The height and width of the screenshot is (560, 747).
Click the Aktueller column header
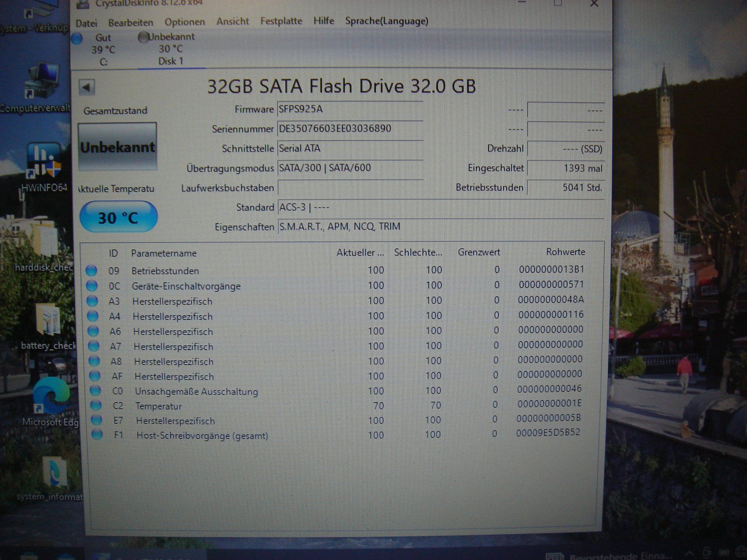[360, 253]
